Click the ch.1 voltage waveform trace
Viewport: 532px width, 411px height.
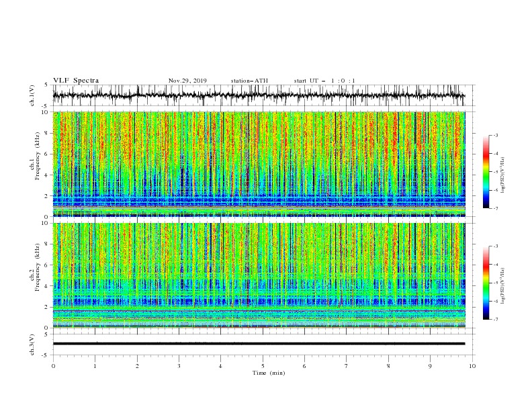[259, 95]
